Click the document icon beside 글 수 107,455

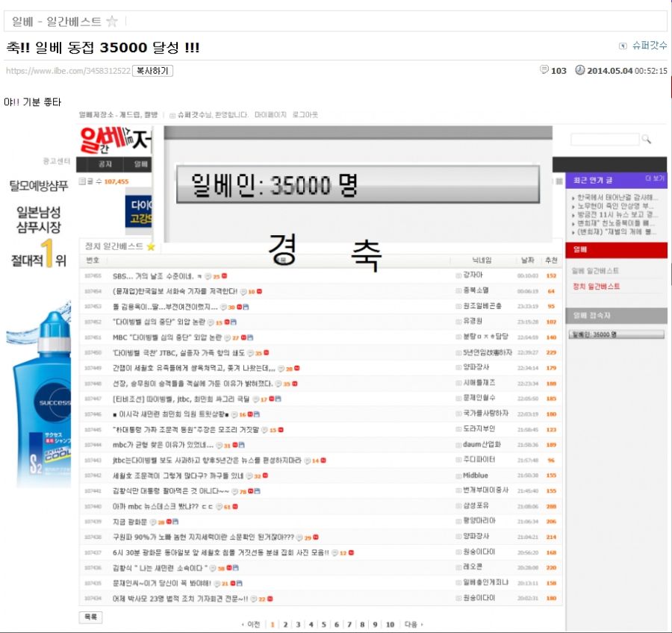click(x=83, y=181)
